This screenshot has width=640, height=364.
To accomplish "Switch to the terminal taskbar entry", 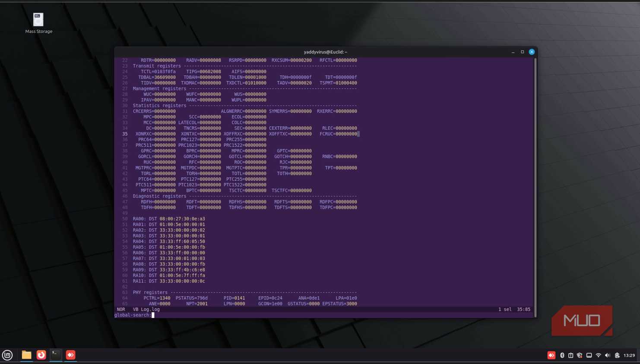I will click(56, 355).
